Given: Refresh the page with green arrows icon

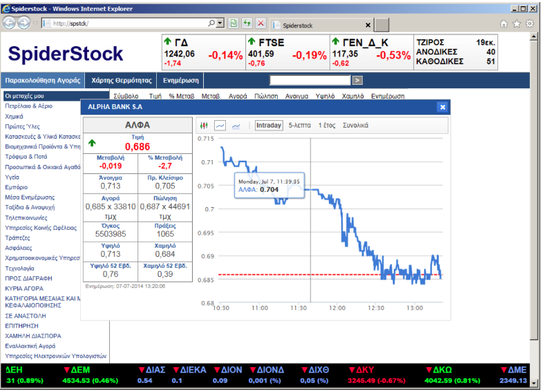Looking at the screenshot, I should pos(247,23).
